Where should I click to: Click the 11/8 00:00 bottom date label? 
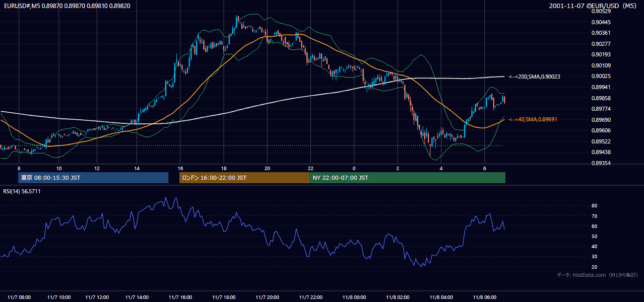click(x=354, y=297)
